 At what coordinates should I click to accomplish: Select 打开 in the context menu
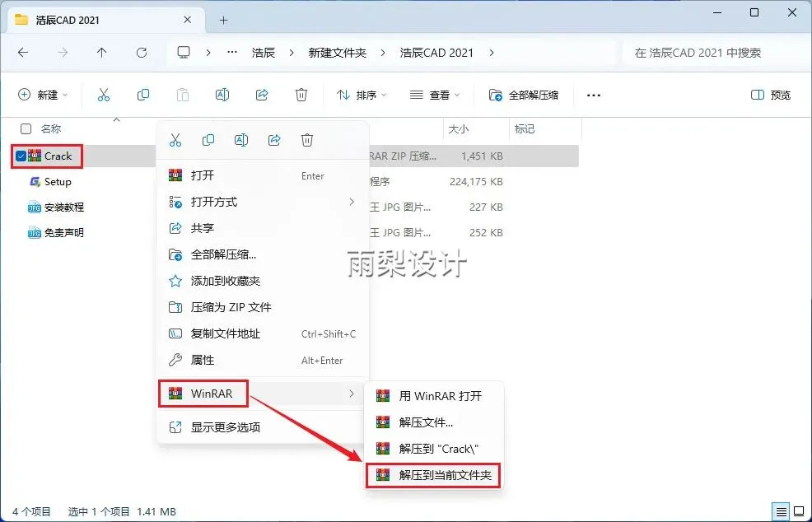coord(263,175)
